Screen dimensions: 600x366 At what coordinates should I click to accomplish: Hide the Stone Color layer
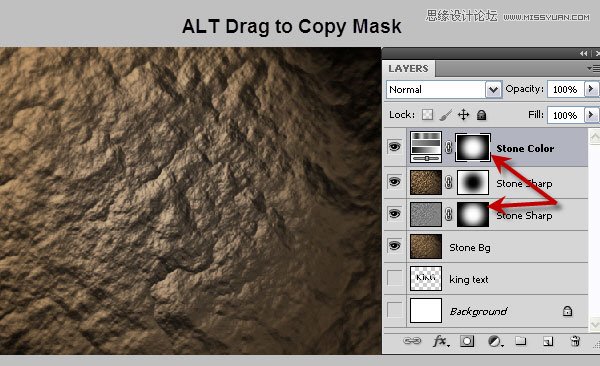pos(395,147)
